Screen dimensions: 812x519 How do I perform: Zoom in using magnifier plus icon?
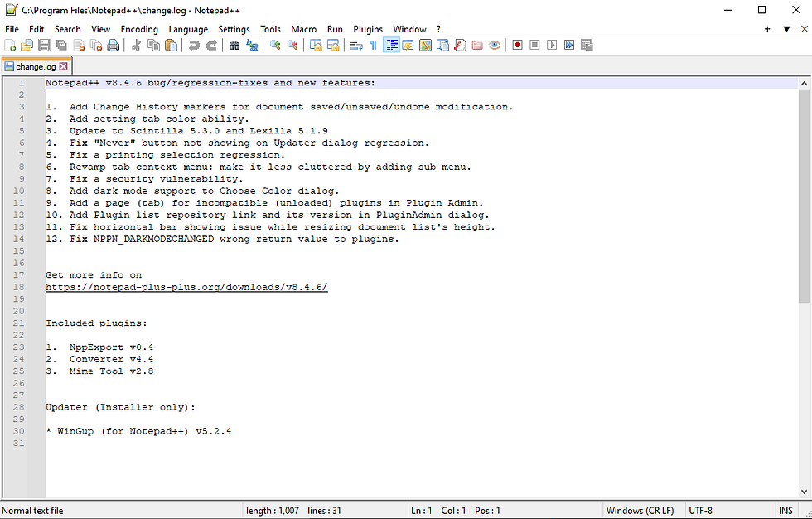275,46
